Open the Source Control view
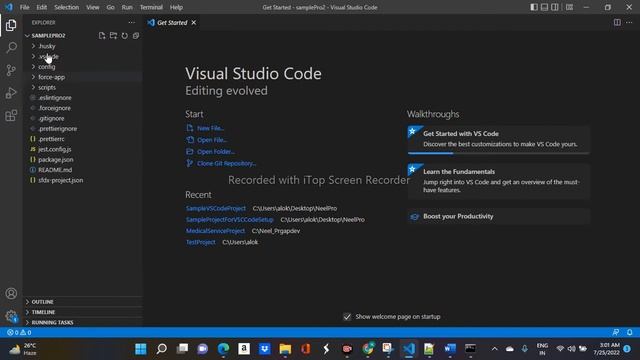640x360 pixels. click(11, 70)
